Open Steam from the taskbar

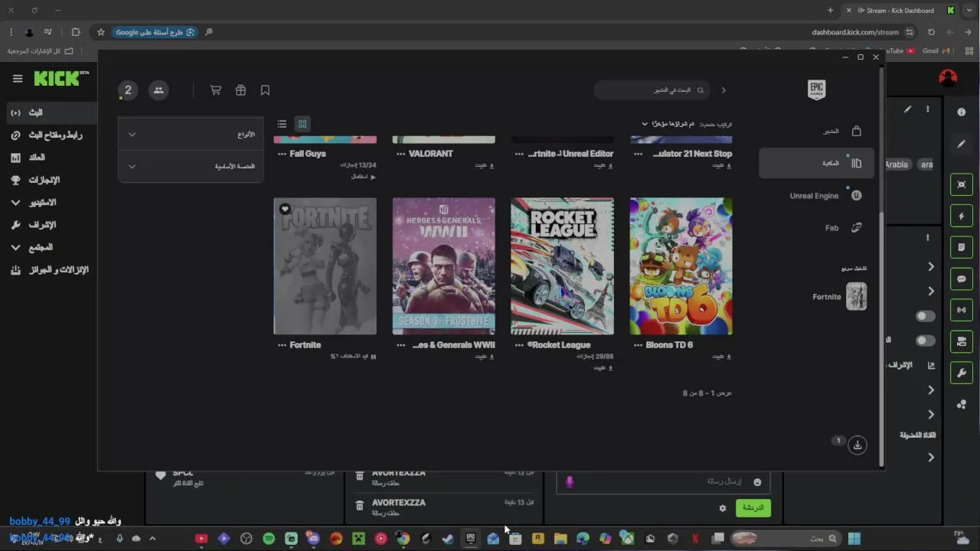click(x=448, y=539)
